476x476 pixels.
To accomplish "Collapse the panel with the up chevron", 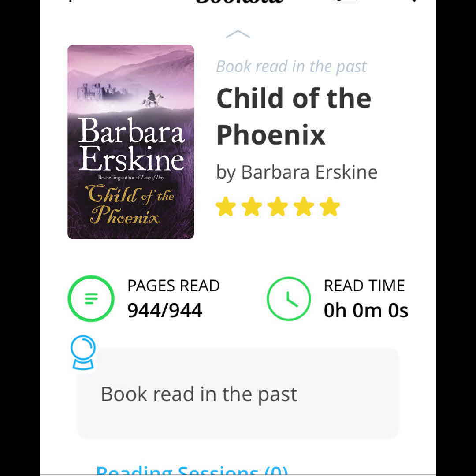I will tap(238, 34).
